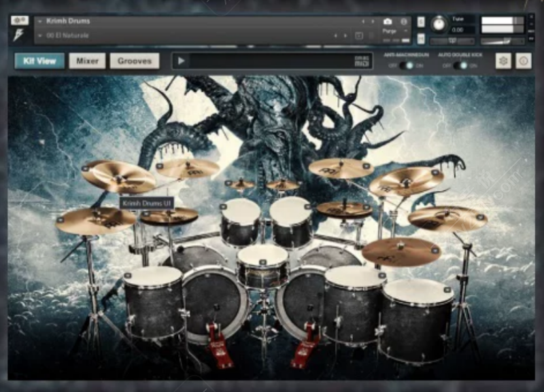Click marker on left rack tom
The width and height of the screenshot is (544, 392).
[223, 207]
